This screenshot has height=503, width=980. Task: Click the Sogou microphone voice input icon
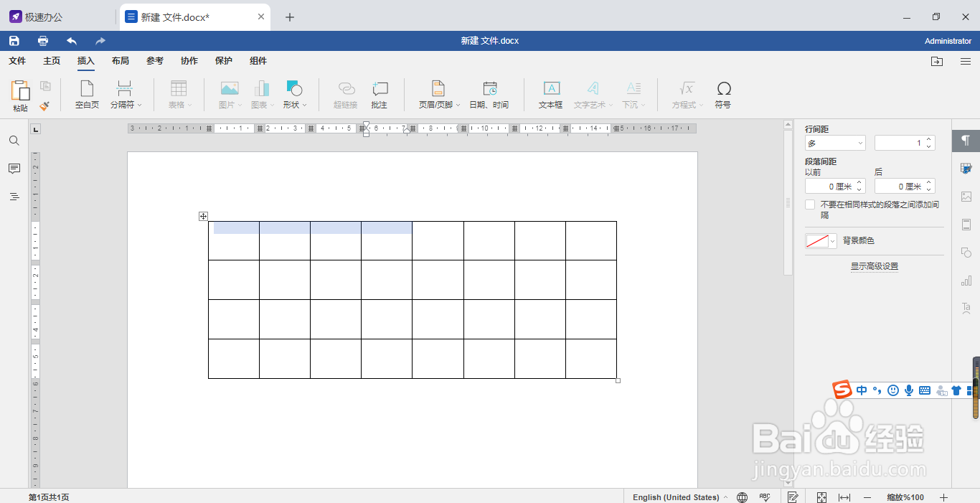[909, 390]
